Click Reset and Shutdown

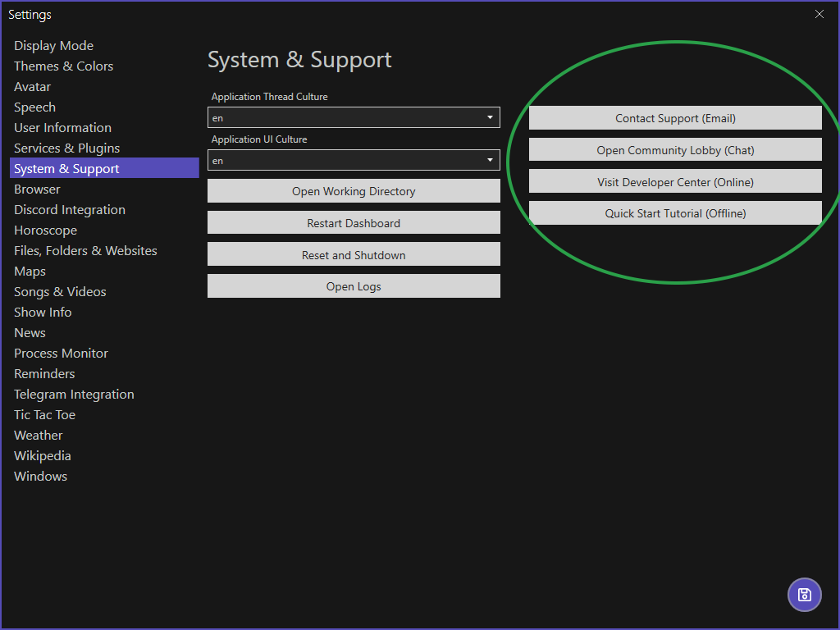click(354, 255)
